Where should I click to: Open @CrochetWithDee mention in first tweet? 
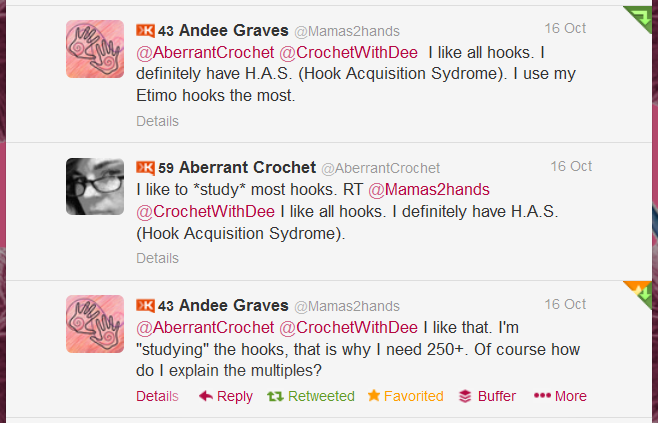348,52
